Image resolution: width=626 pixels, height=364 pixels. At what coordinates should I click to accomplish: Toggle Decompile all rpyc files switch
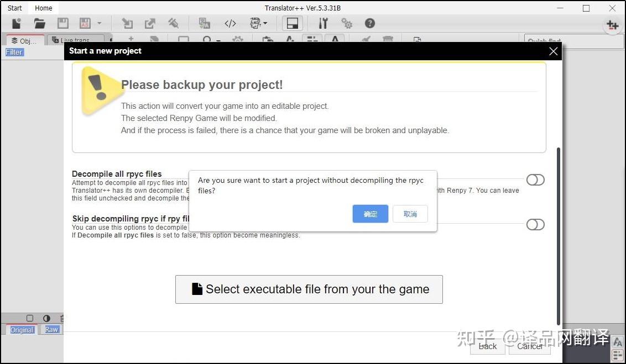pos(535,180)
